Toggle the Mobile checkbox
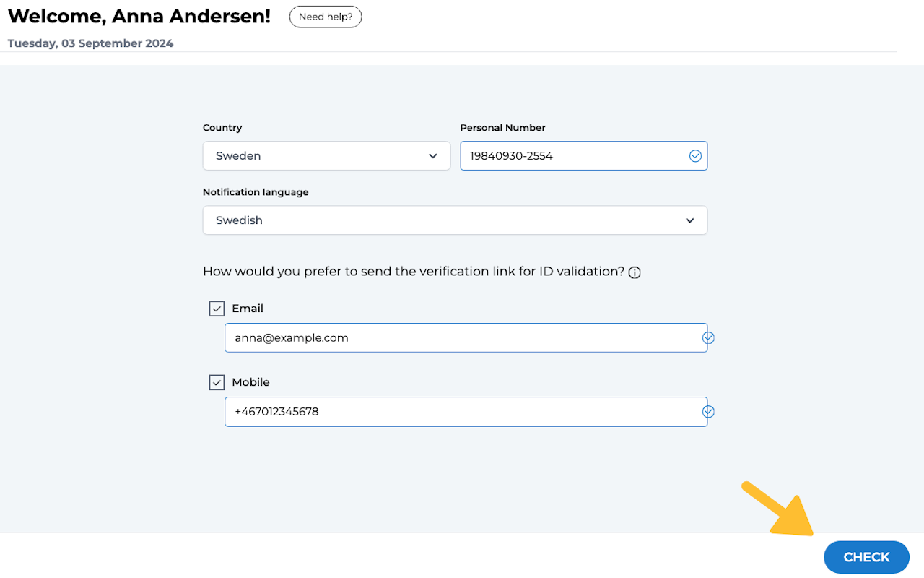This screenshot has height=578, width=924. [x=217, y=382]
